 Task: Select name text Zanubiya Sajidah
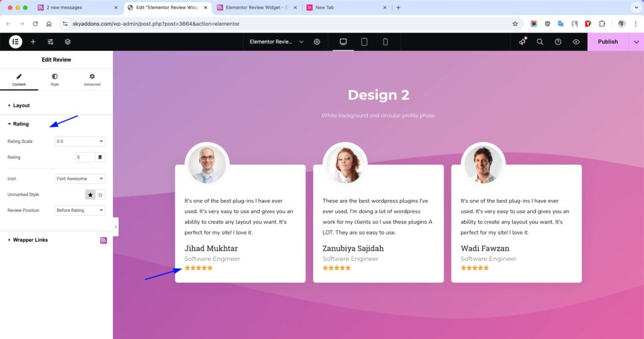(353, 248)
